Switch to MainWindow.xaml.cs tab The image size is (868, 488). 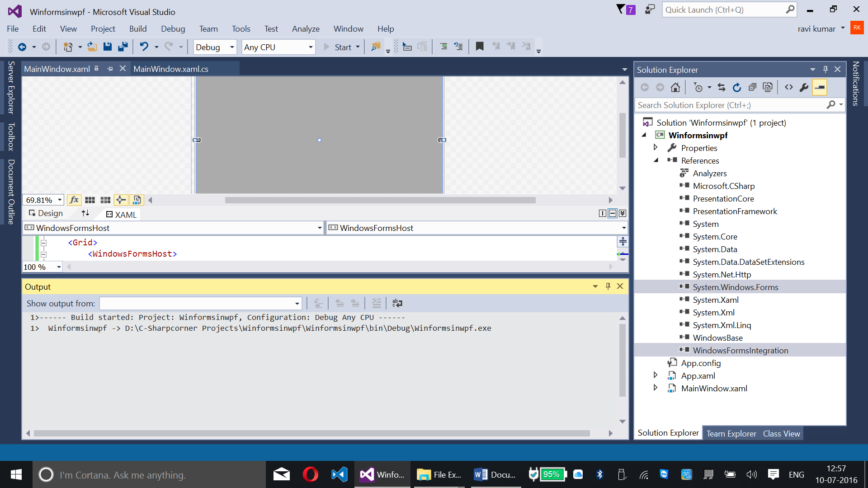point(171,69)
